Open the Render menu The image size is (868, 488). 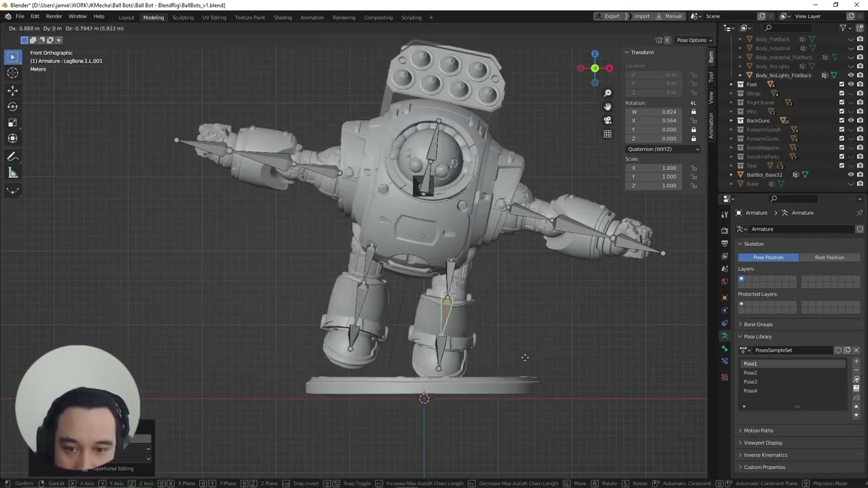(x=54, y=16)
